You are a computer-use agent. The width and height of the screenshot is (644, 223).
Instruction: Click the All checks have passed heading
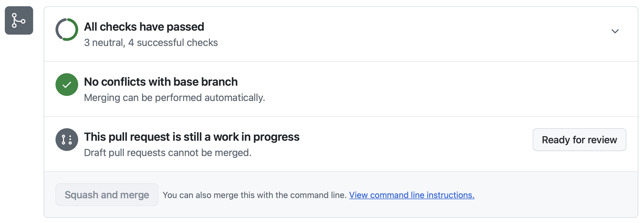tap(144, 27)
